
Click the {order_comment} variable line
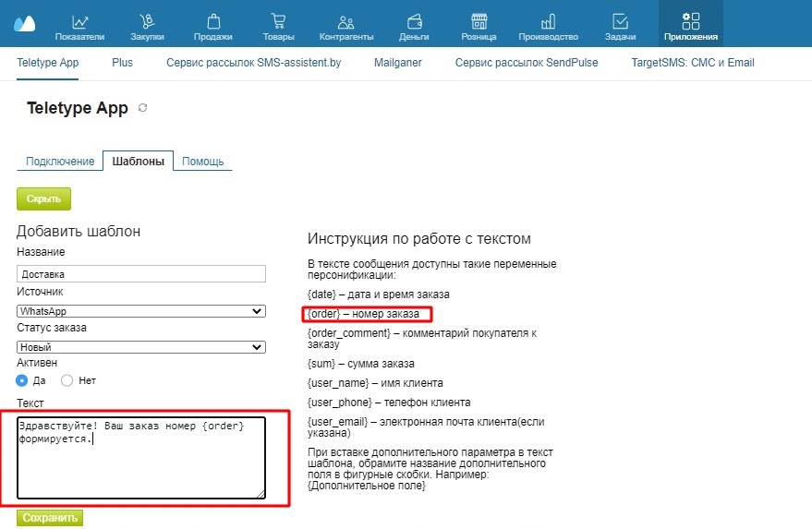(422, 339)
